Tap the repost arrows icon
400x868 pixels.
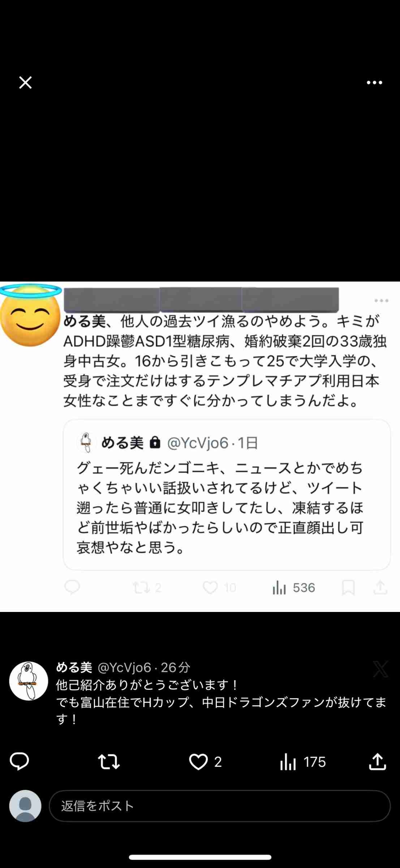tap(109, 761)
